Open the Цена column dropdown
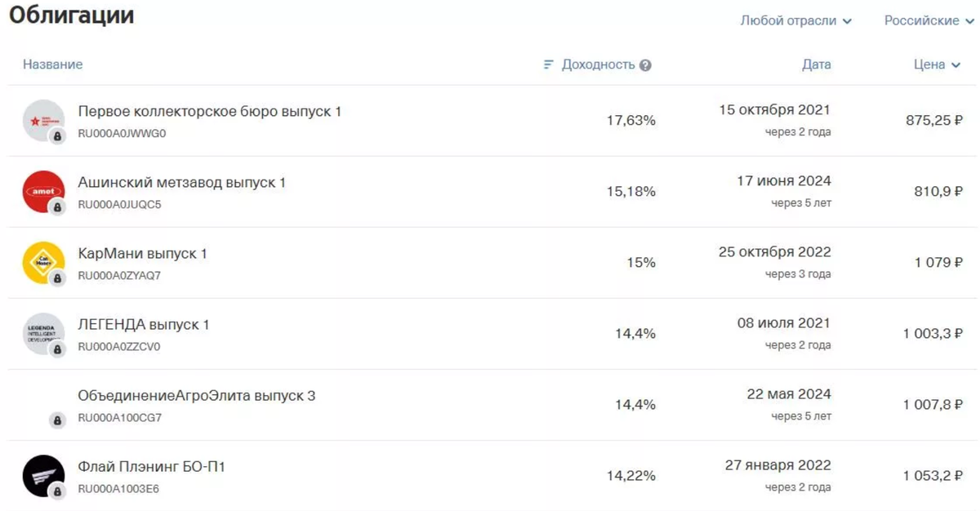The height and width of the screenshot is (511, 980). pyautogui.click(x=937, y=64)
